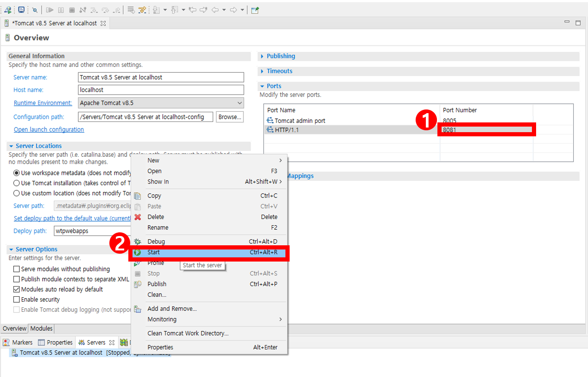
Task: Click the Step Return toolbar icon
Action: click(116, 10)
